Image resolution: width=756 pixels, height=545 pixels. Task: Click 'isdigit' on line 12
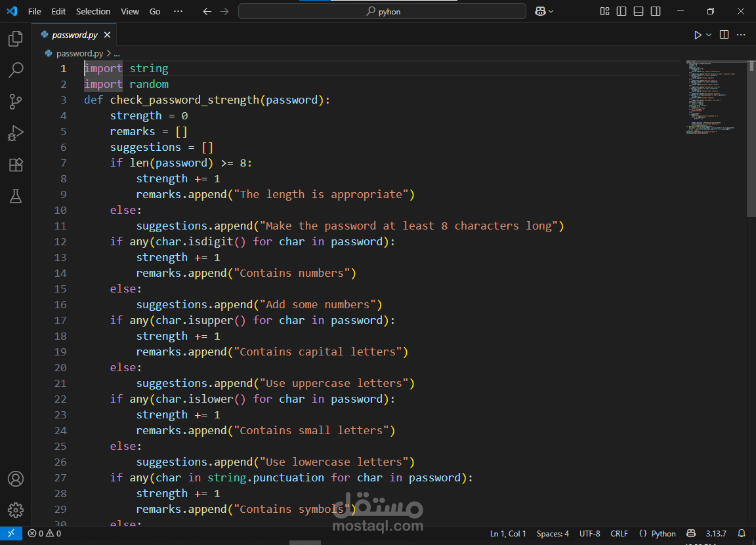[x=211, y=241]
